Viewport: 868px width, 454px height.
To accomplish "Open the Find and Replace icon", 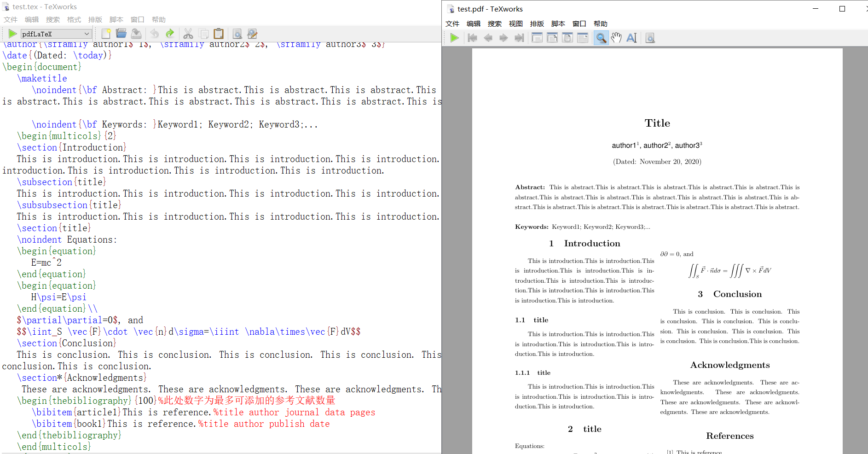I will (252, 33).
